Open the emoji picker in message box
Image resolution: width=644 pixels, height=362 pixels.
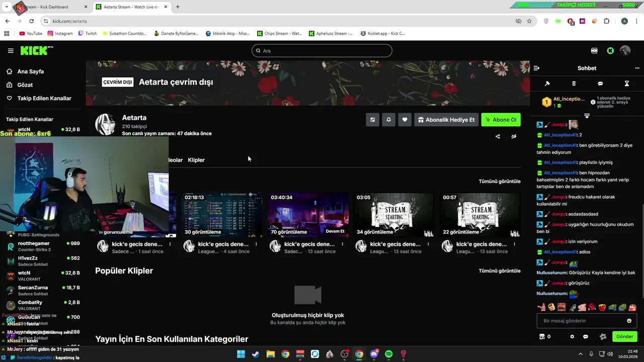(x=629, y=321)
